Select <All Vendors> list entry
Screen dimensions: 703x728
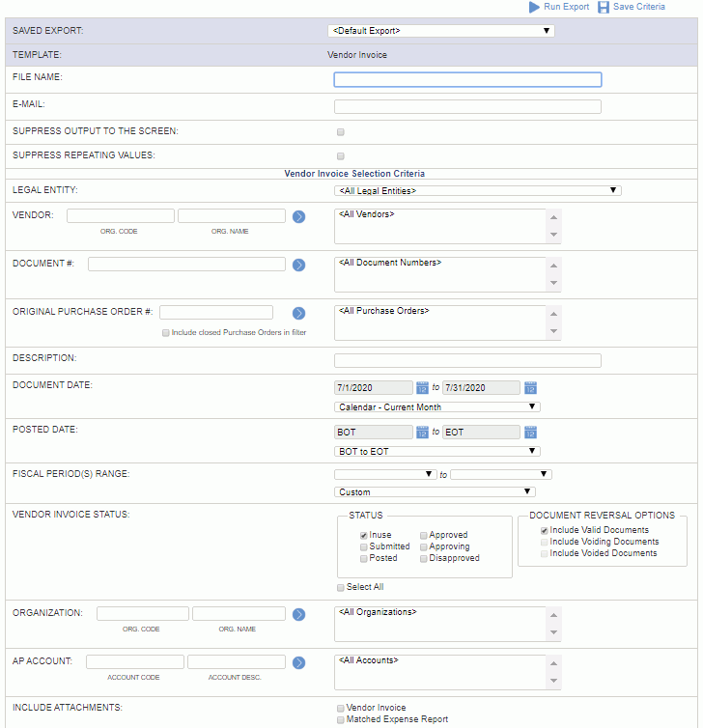click(367, 214)
